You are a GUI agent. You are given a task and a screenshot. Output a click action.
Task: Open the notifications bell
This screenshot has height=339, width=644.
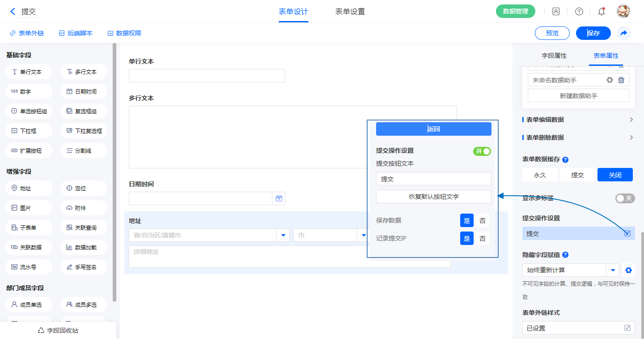tap(602, 12)
